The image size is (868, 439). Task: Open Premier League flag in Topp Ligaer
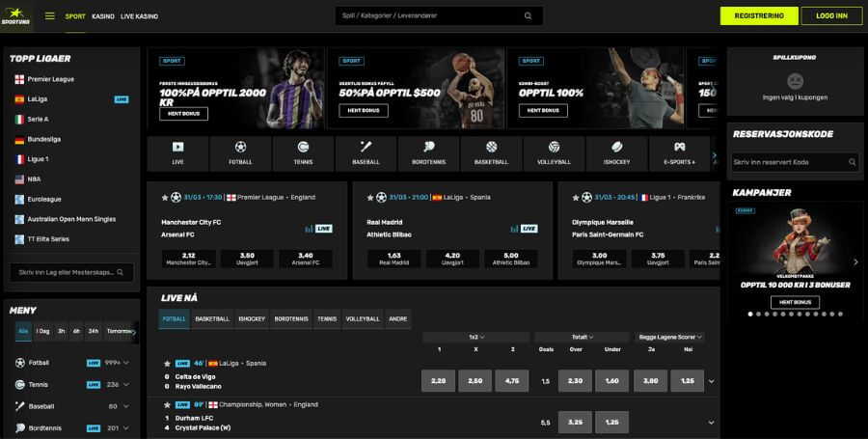point(19,79)
